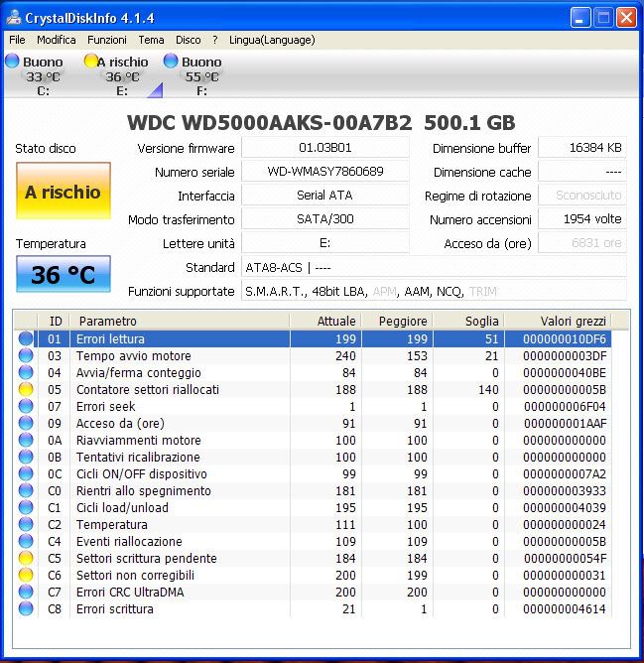Click the power-on count field 1954 volte

point(582,219)
